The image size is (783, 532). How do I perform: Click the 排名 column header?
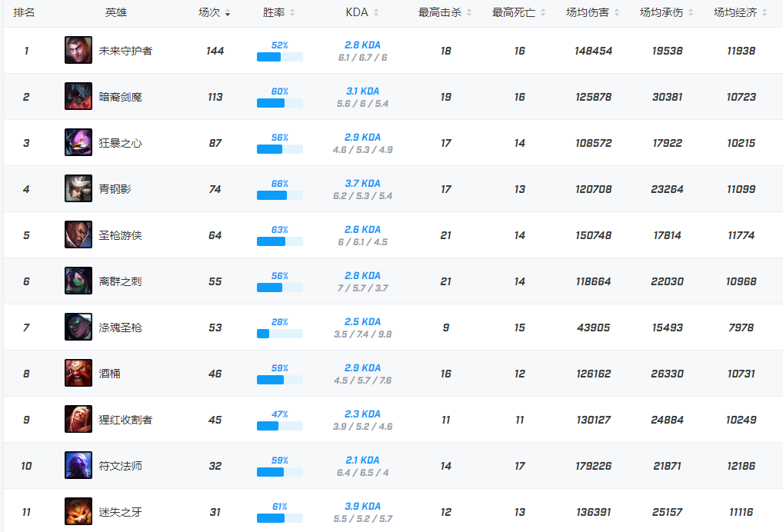click(x=24, y=12)
